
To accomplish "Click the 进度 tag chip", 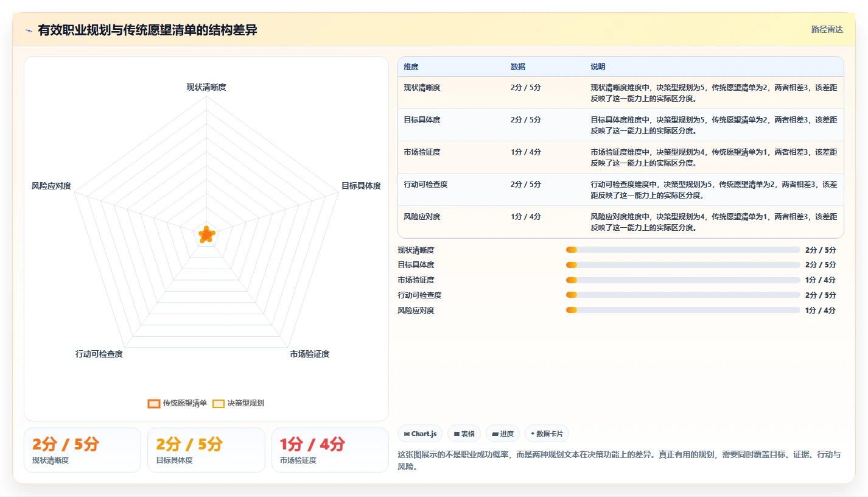I will pyautogui.click(x=503, y=434).
